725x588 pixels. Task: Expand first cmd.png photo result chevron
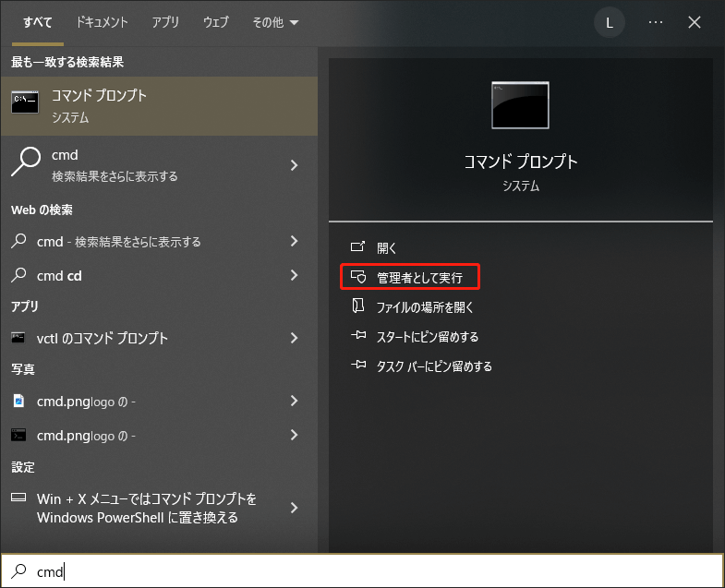click(294, 401)
